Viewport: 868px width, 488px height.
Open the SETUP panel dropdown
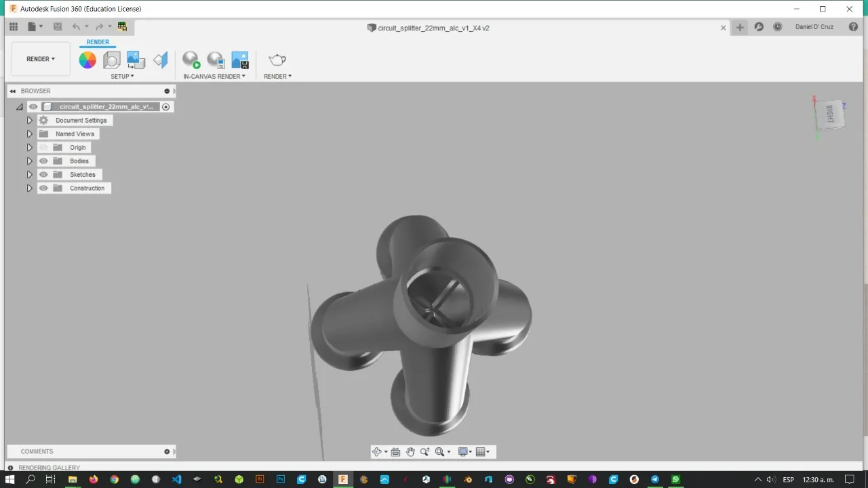pos(123,77)
